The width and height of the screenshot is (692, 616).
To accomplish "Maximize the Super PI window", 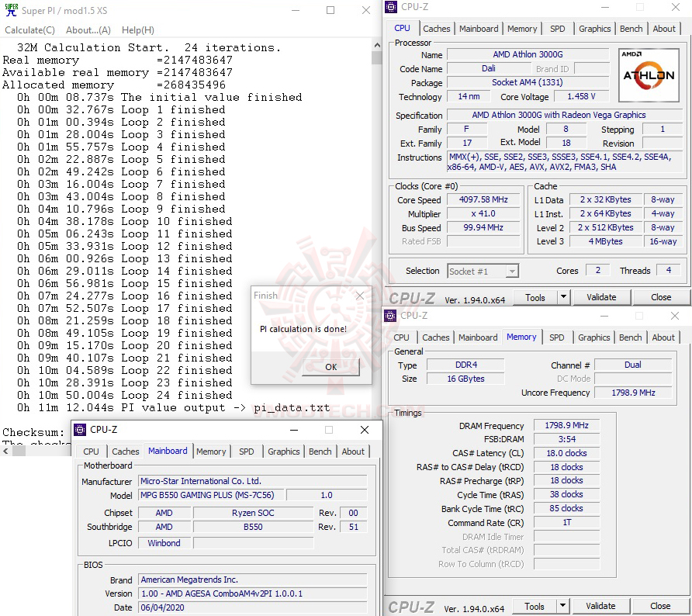I will pyautogui.click(x=330, y=10).
